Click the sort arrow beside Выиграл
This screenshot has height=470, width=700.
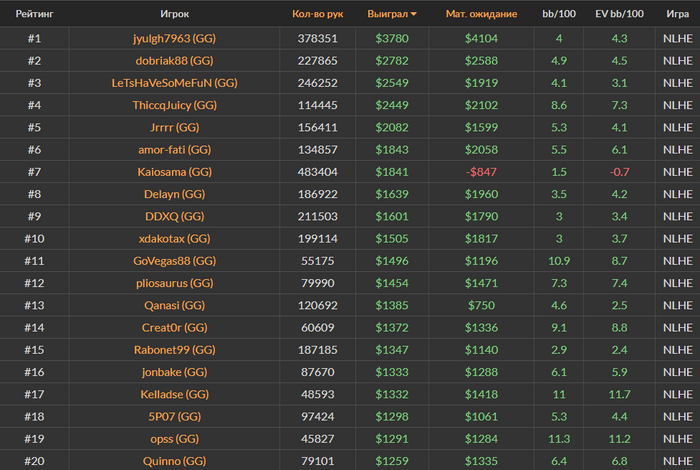tap(413, 14)
